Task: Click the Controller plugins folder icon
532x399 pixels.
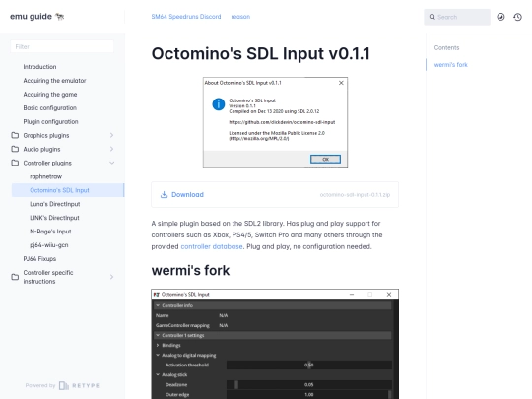Action: (15, 163)
